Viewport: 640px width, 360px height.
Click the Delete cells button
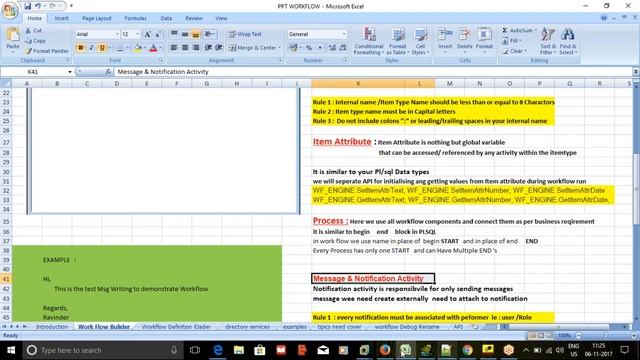464,40
